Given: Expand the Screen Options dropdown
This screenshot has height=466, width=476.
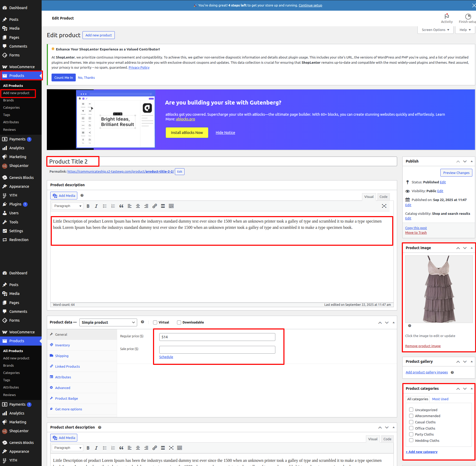Looking at the screenshot, I should pos(435,30).
